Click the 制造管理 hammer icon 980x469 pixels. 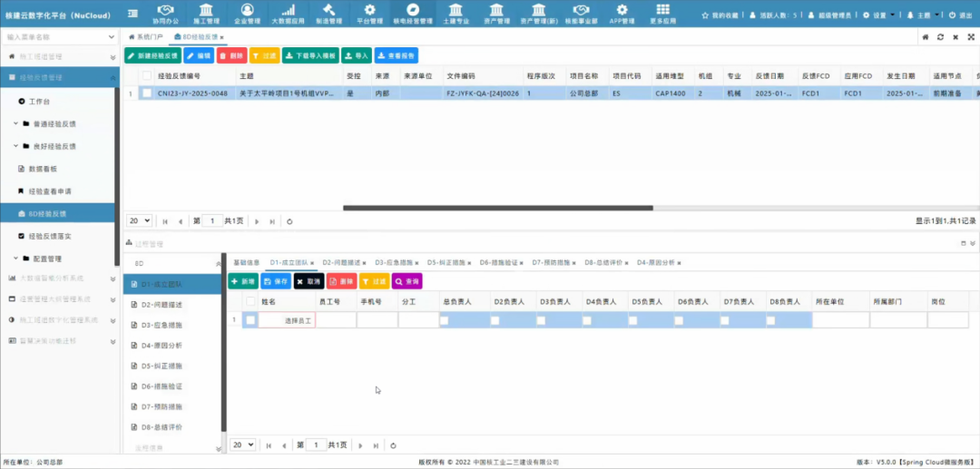(329, 10)
